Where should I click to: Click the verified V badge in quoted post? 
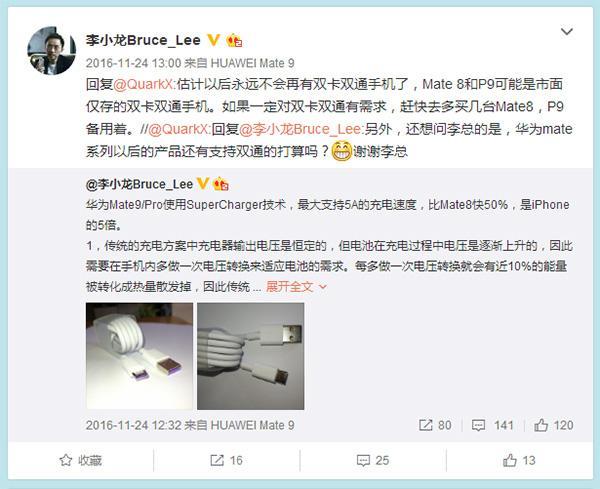click(203, 184)
